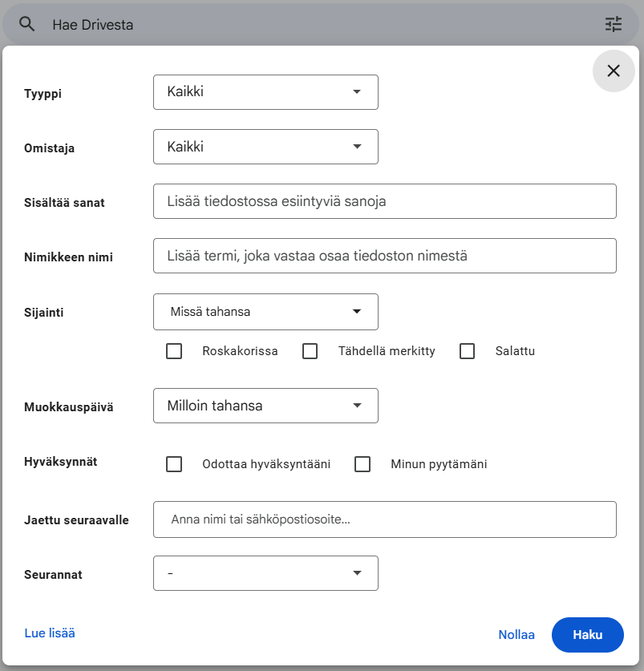Click Nollaa to reset the filters
644x671 pixels.
[x=516, y=635]
